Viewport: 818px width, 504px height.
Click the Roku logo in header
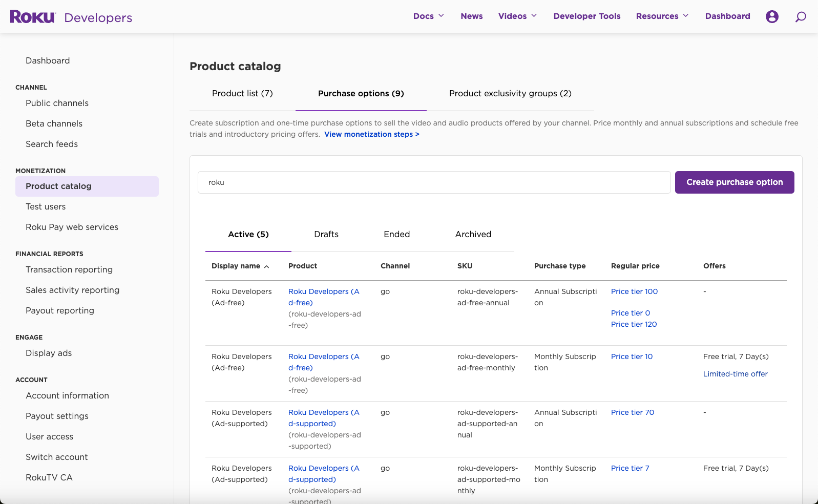[x=33, y=17]
